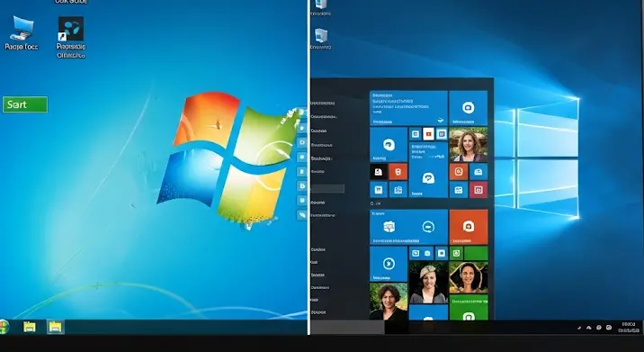Open the blue tile with circular arrow icon
644x352 pixels.
click(389, 264)
